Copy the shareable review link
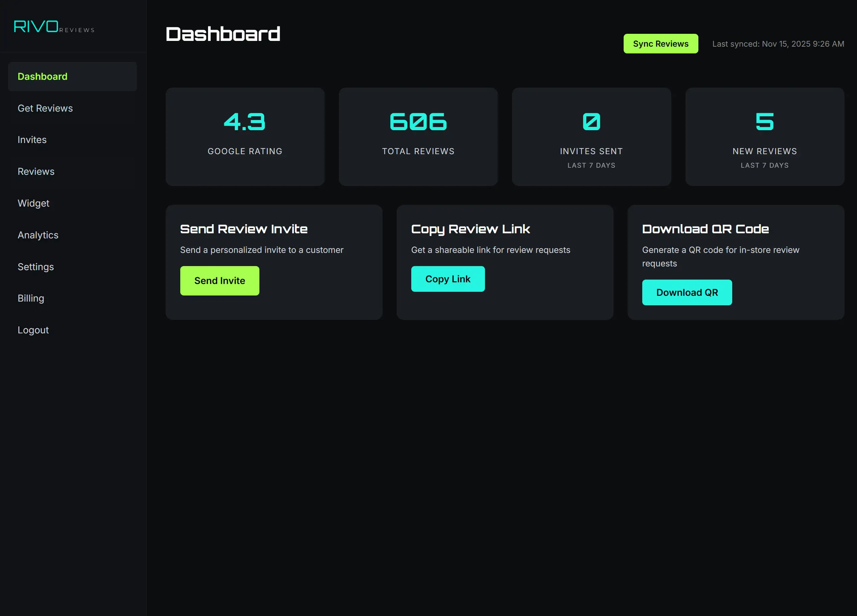 pos(448,279)
